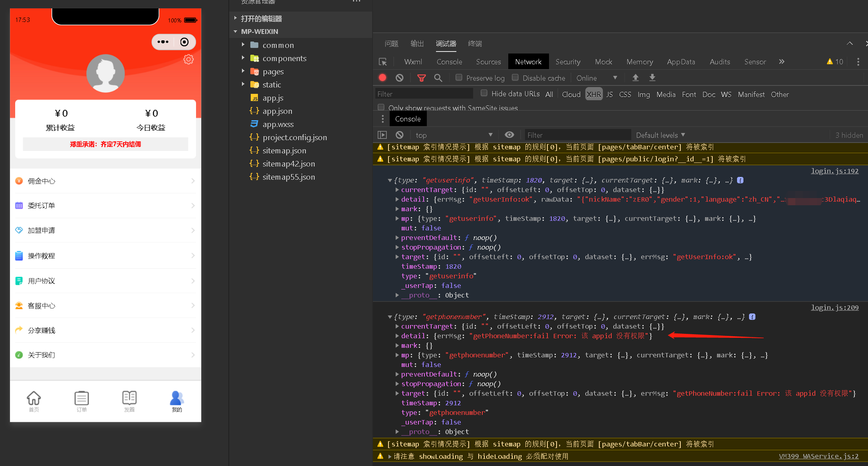Image resolution: width=868 pixels, height=466 pixels.
Task: Click the network search magnifier icon
Action: 438,78
